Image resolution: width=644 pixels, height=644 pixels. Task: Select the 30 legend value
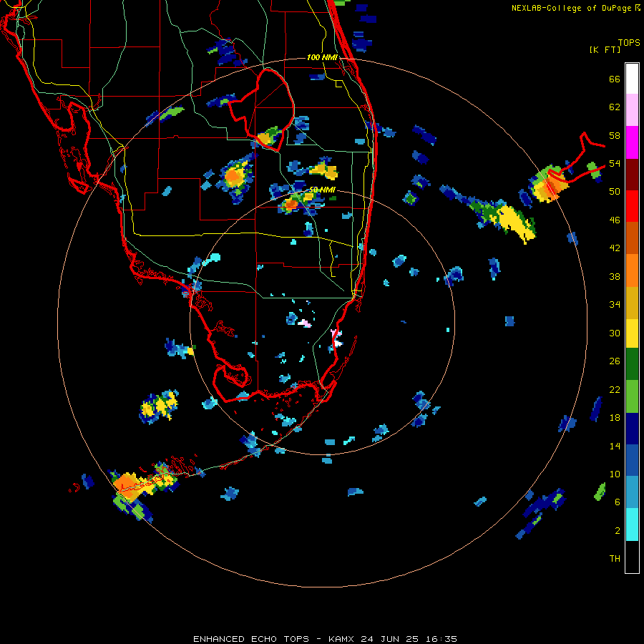[x=615, y=333]
